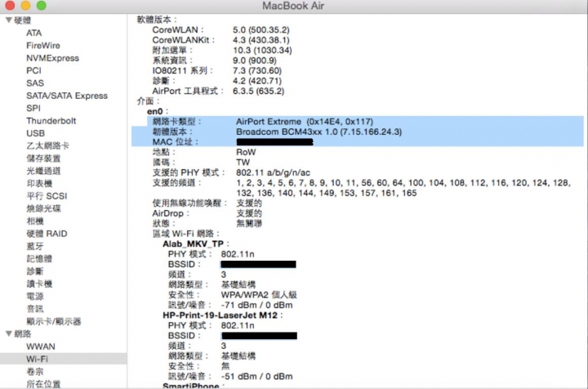Select 乙太網路卡 in the sidebar

tap(47, 145)
